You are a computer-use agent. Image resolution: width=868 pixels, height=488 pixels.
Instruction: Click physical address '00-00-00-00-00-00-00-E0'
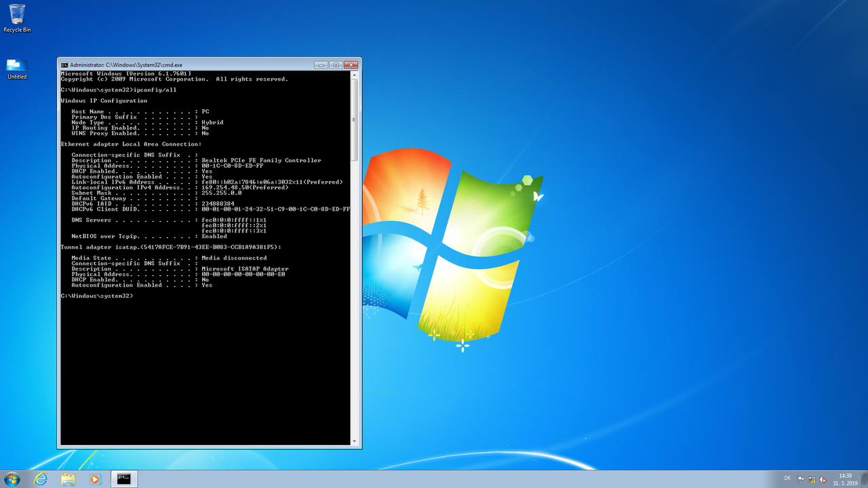[x=243, y=274]
